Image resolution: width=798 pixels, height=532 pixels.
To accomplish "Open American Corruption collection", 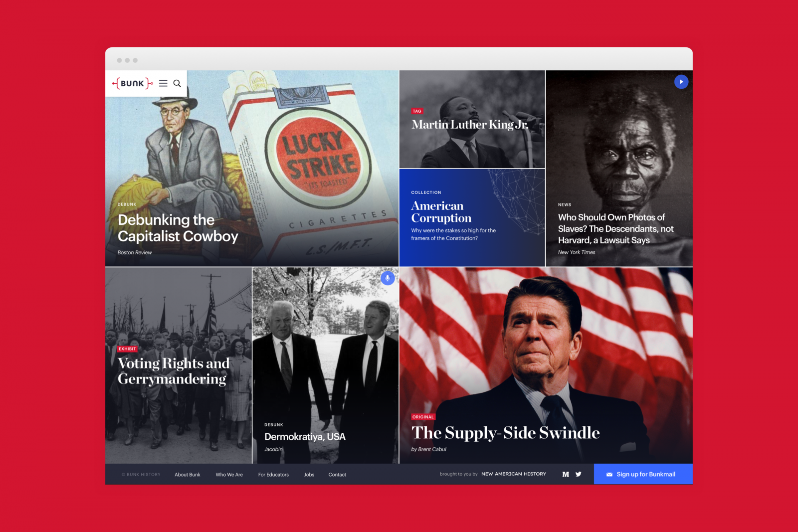I will [441, 212].
